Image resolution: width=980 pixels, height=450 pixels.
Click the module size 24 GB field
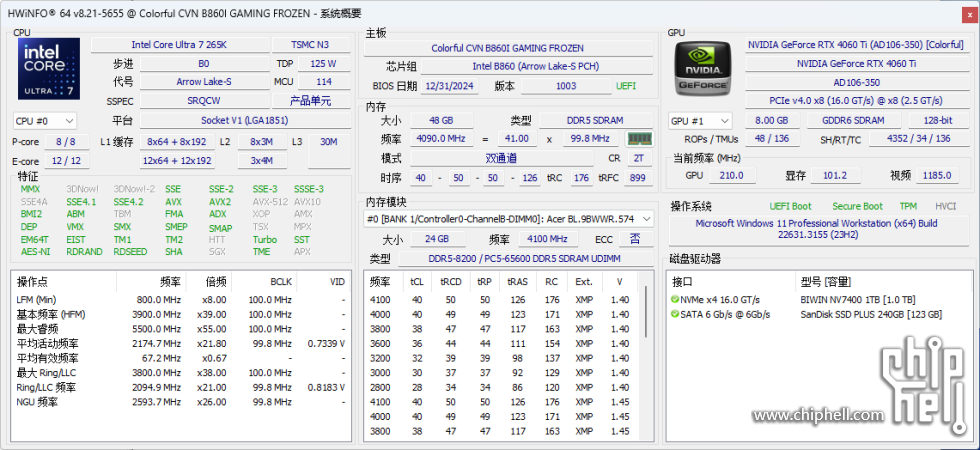(438, 239)
